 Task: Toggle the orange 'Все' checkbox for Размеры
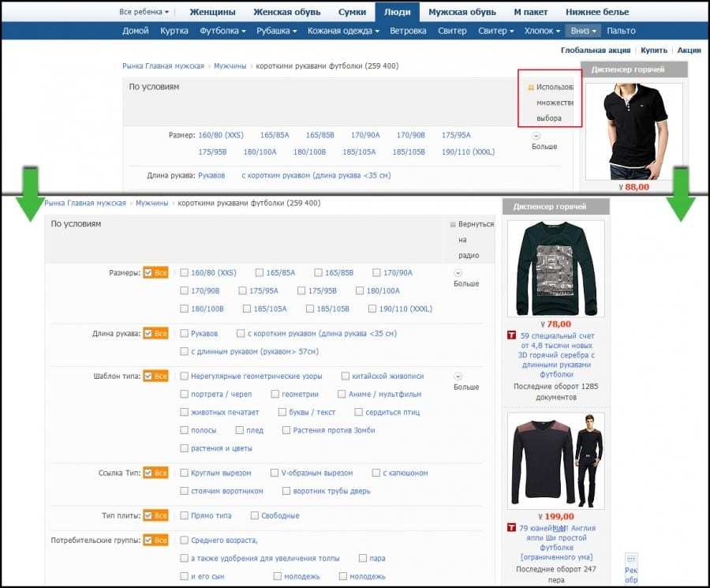148,273
